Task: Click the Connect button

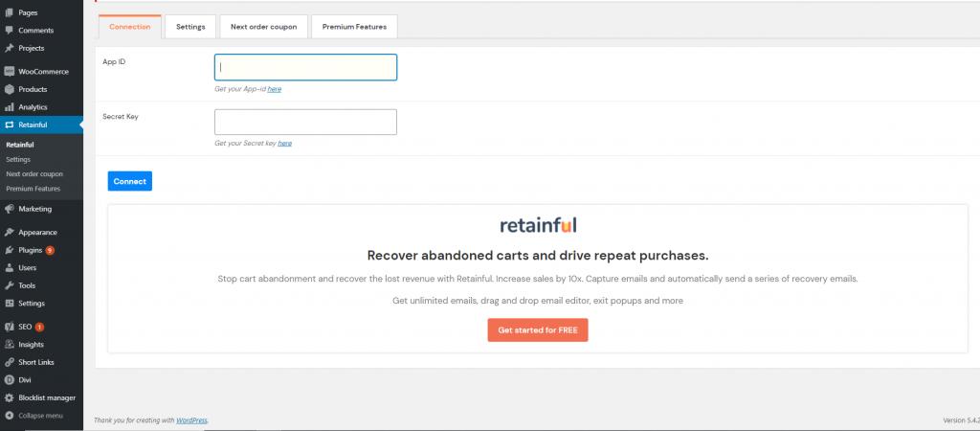Action: 130,181
